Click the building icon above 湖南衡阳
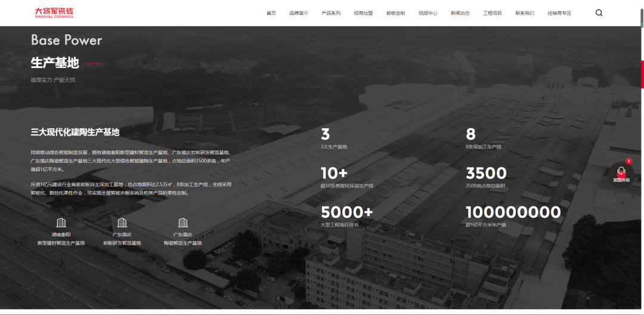 click(61, 223)
